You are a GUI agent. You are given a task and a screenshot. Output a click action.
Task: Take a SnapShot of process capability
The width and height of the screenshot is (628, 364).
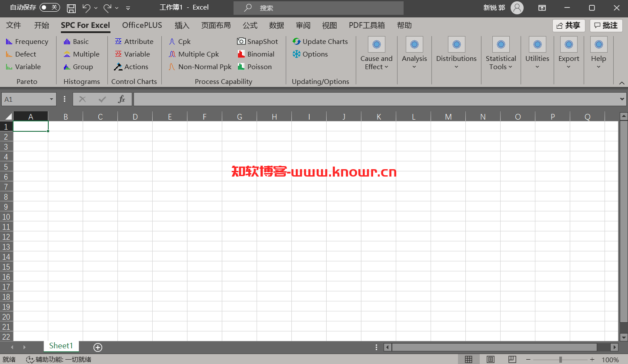coord(257,41)
